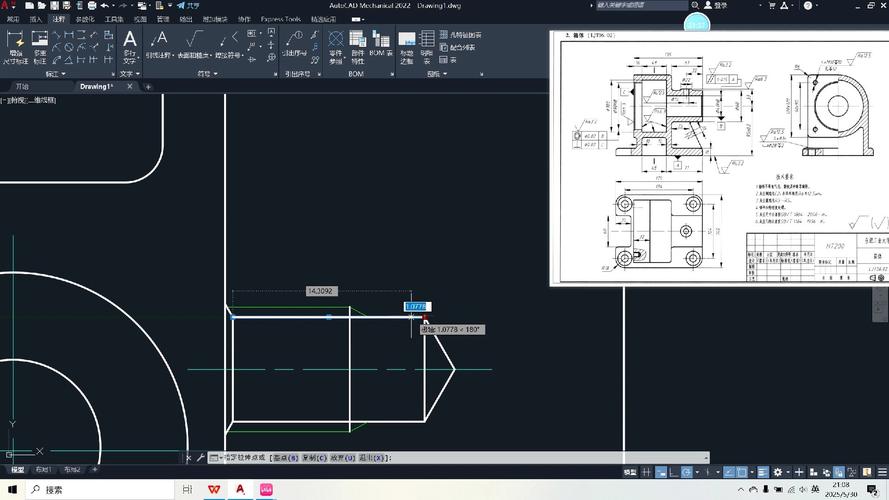Expand the Dimension (标注) panel dropdown
This screenshot has height=500, width=889.
pyautogui.click(x=55, y=74)
